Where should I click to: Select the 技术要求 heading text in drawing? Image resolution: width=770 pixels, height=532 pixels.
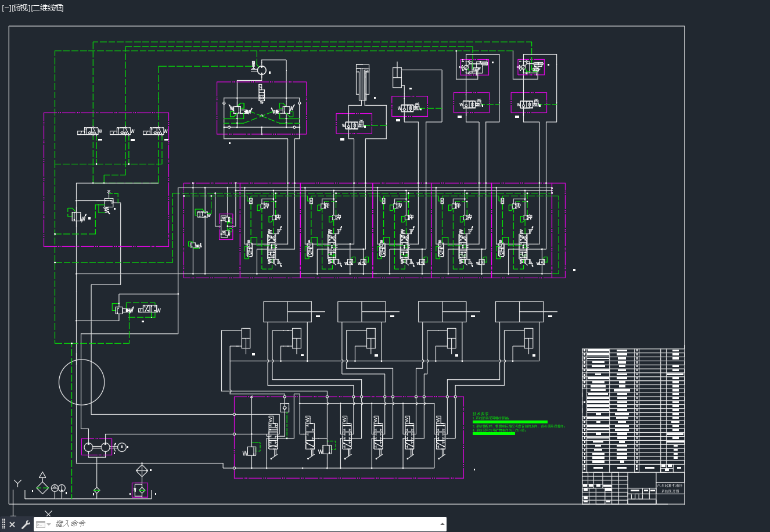(x=480, y=414)
